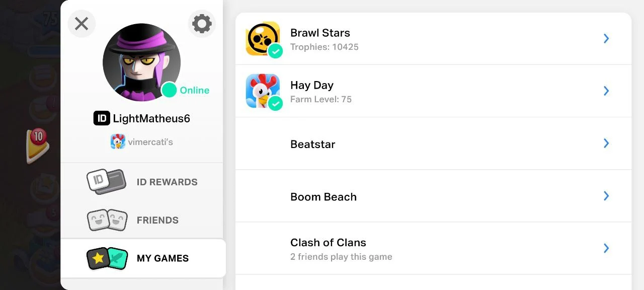Tap the profile avatar picture
This screenshot has width=644, height=290.
click(x=141, y=60)
